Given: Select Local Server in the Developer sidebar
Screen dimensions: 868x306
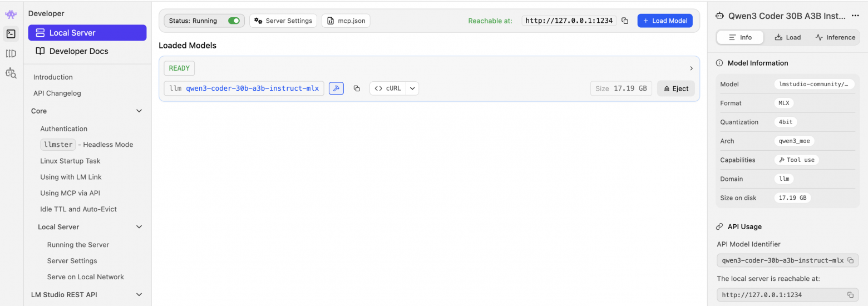Looking at the screenshot, I should tap(87, 33).
